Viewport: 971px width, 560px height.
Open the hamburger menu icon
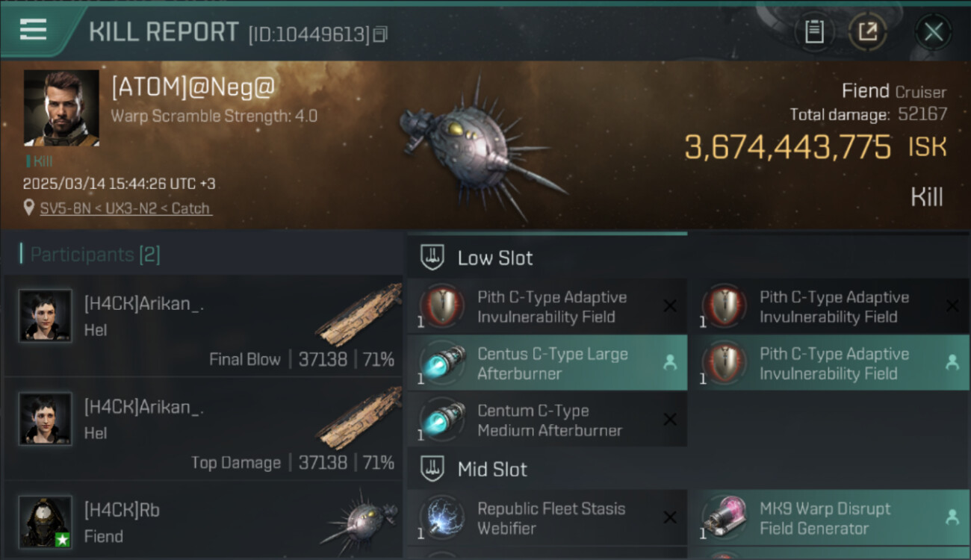click(x=34, y=30)
